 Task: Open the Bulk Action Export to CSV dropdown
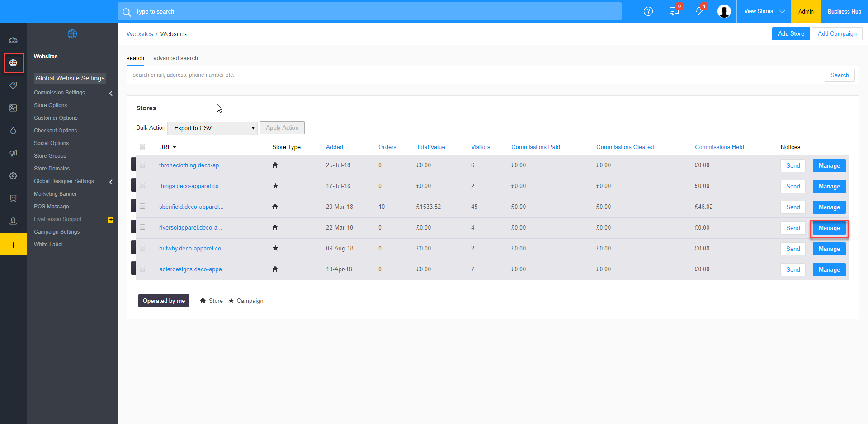(212, 128)
